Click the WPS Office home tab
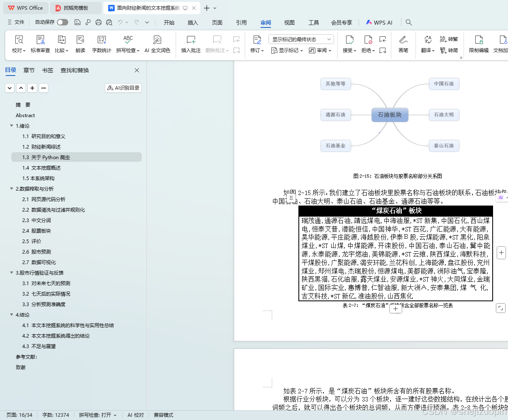Screen dimensions: 508x420 (x=25, y=8)
